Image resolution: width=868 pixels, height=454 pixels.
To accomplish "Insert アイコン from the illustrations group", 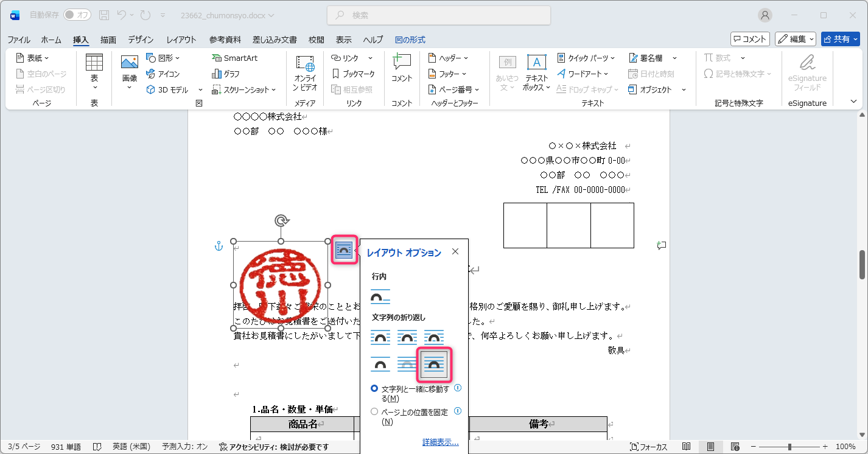I will [163, 74].
